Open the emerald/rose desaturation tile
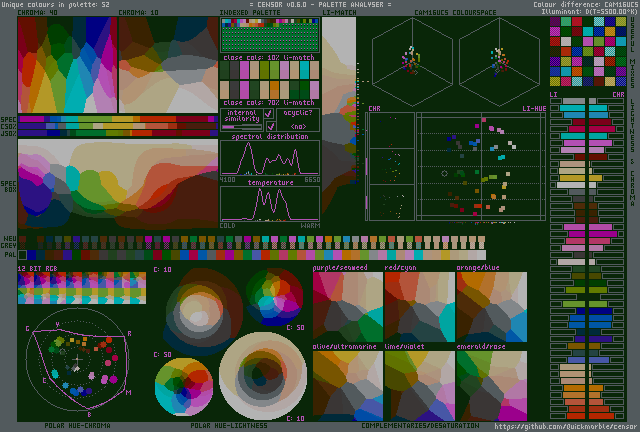Screen dimensions: 640x432 [491, 385]
